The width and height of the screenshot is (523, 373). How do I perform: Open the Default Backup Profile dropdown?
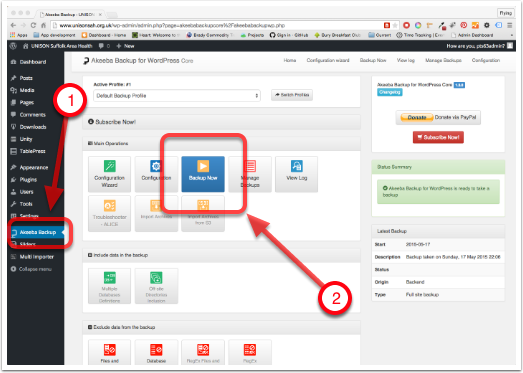pyautogui.click(x=177, y=96)
